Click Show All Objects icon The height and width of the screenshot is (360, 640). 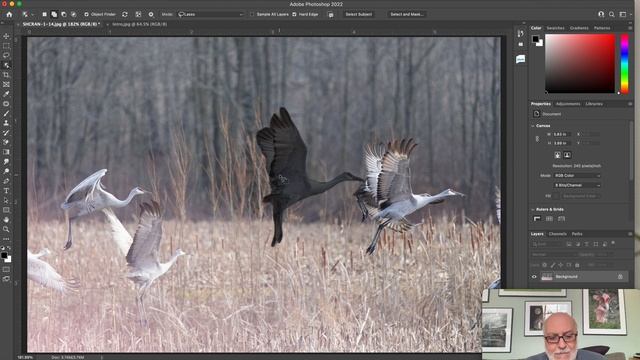point(138,14)
